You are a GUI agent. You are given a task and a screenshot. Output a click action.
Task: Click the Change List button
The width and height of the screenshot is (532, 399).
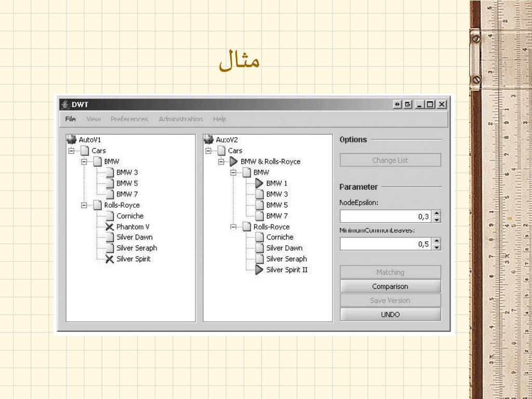(390, 160)
